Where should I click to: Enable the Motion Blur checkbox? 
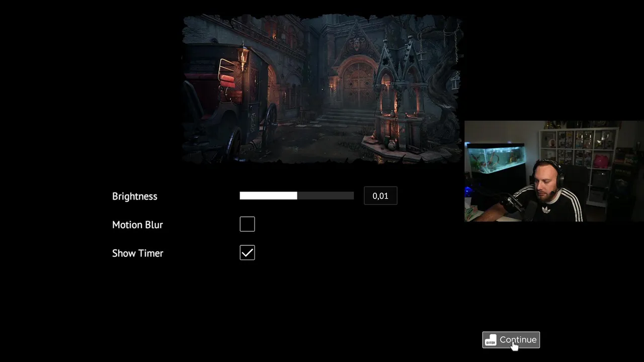pos(247,224)
